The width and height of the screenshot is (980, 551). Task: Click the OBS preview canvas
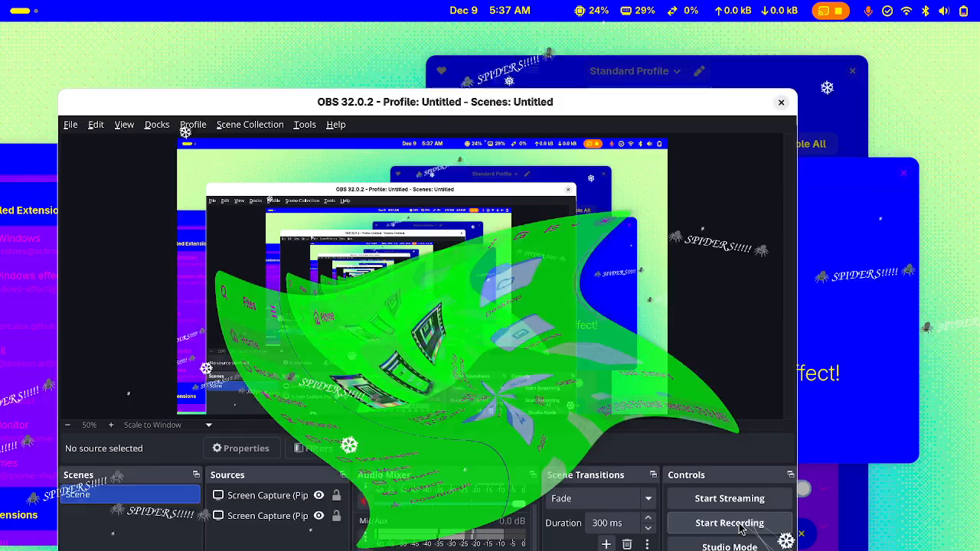click(422, 276)
